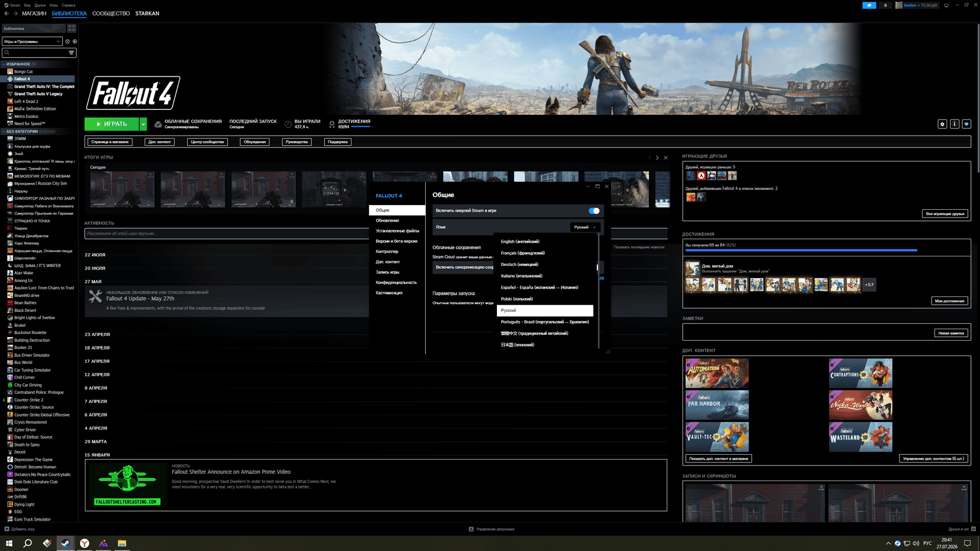Open the Far Harbor DLC thumbnail
Viewport: 980px width, 551px height.
(717, 405)
